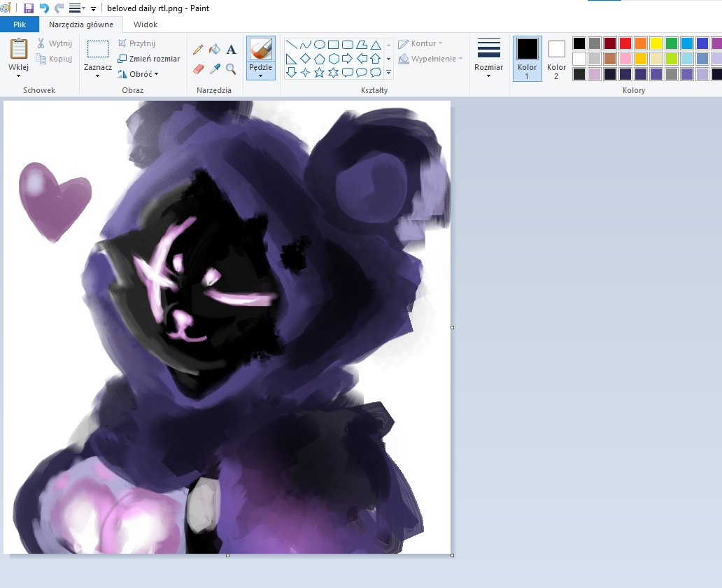Choose the Hexagon shape

point(334,59)
